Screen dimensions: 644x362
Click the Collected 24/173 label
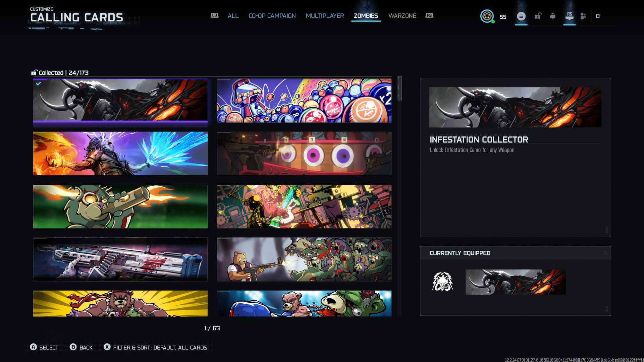click(x=64, y=73)
